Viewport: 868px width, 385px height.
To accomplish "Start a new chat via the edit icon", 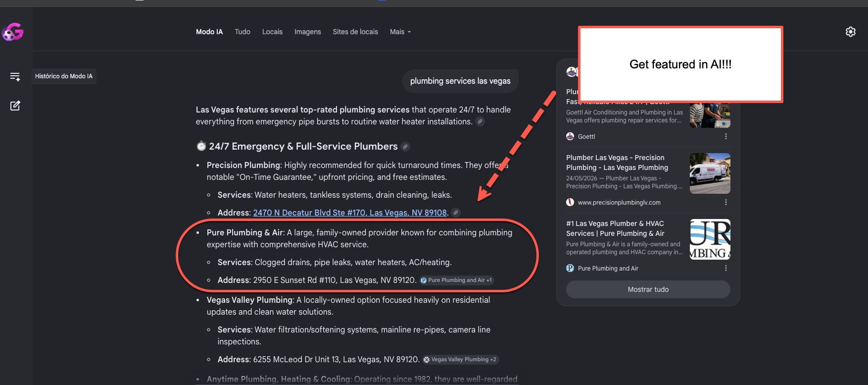I will pyautogui.click(x=15, y=106).
